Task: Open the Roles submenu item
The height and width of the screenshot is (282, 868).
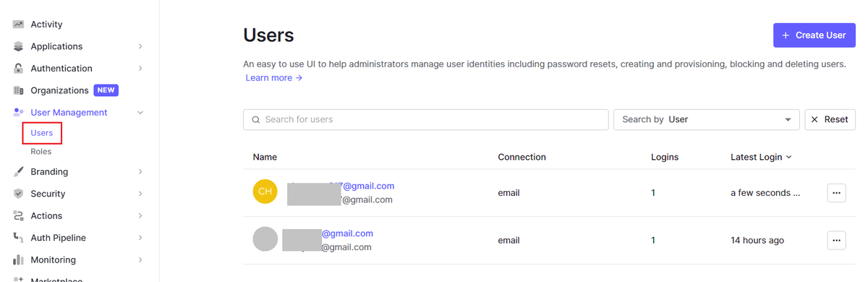Action: tap(41, 152)
